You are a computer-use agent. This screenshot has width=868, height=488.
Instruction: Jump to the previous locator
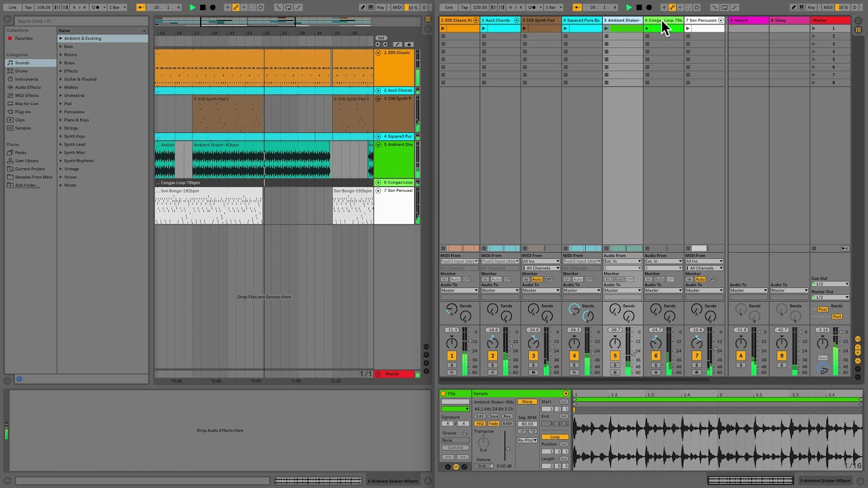pos(378,45)
